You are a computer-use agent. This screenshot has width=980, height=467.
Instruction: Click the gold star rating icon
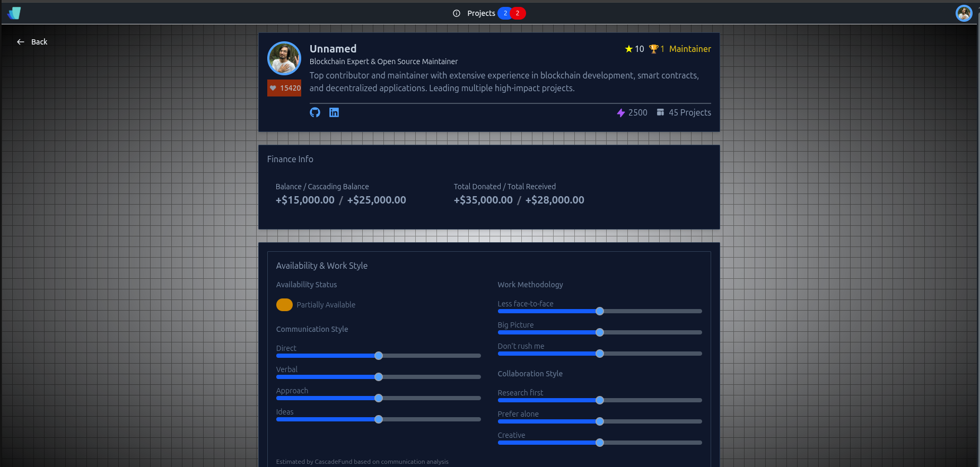629,49
